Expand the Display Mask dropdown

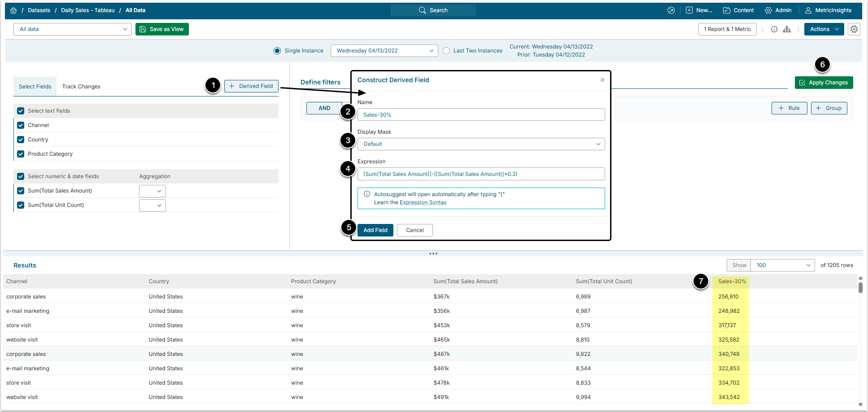click(x=481, y=144)
